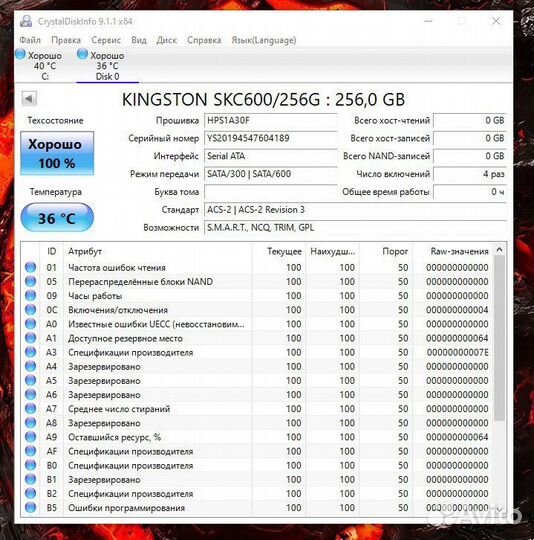Select the Оставшийся ресурс, % attribute name
The height and width of the screenshot is (540, 534).
click(x=115, y=437)
